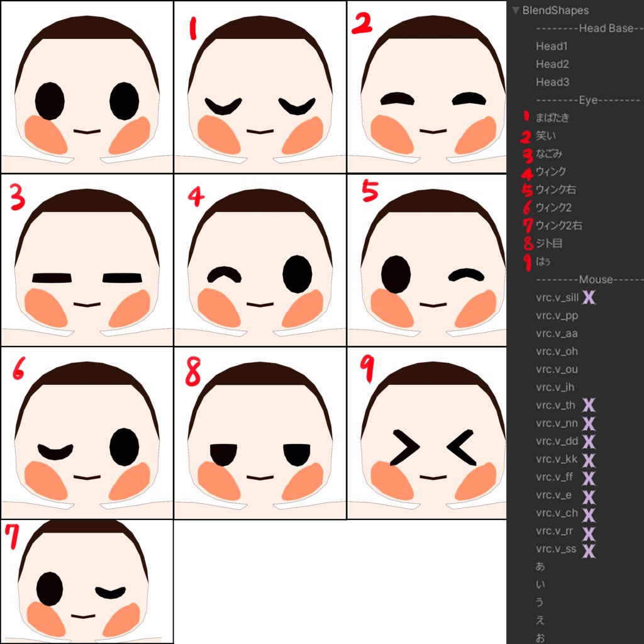The image size is (644, 644).
Task: Select the vrc.v_oh viseme entry
Action: point(557,351)
